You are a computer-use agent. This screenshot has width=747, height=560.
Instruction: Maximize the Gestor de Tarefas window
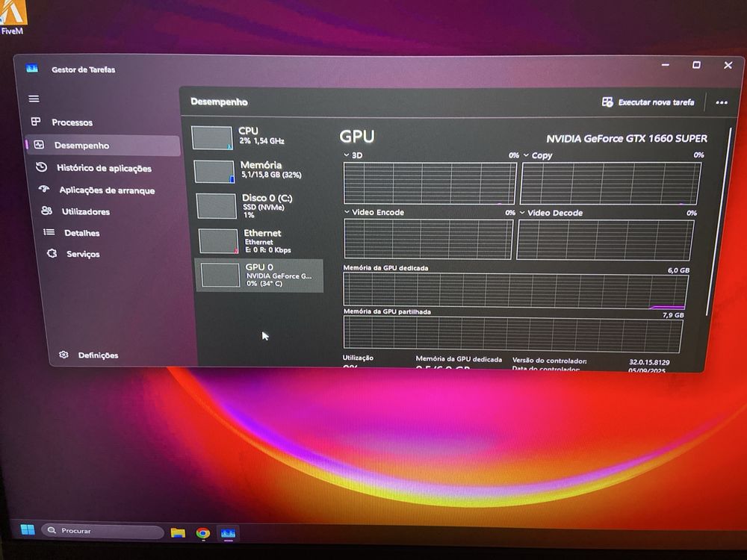[x=696, y=65]
